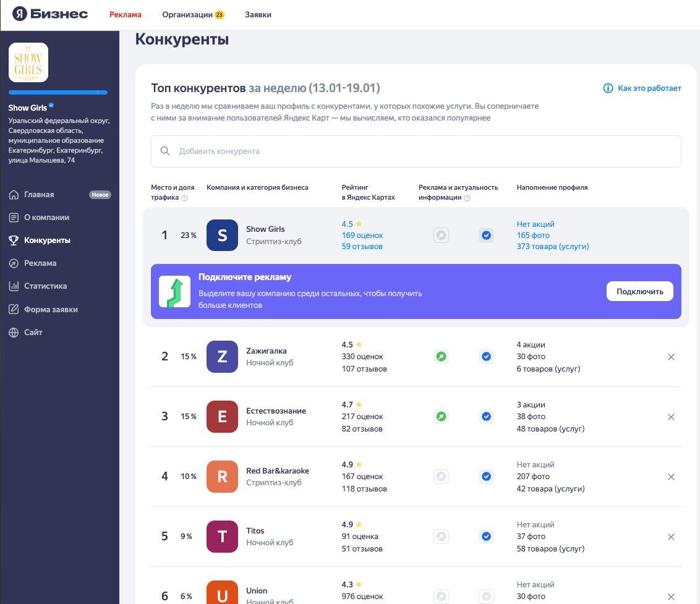
Task: Click the Red Bar&karaoke company name
Action: pos(277,470)
